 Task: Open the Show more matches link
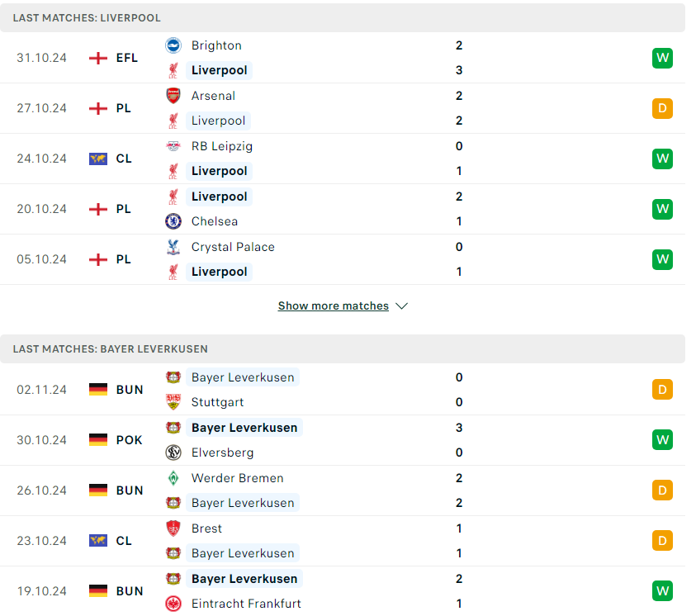pyautogui.click(x=334, y=306)
